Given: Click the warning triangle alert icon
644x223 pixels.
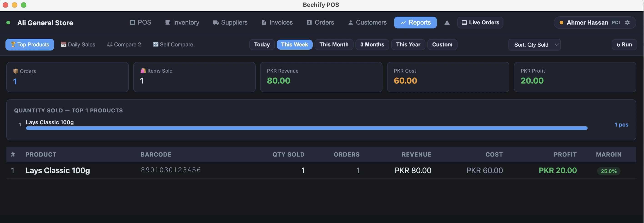Looking at the screenshot, I should click(447, 23).
